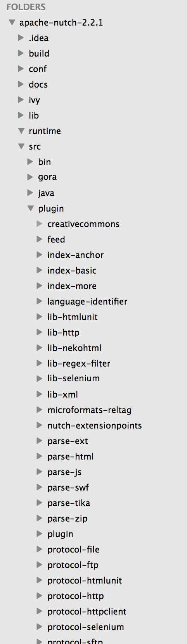The image size is (187, 644).
Task: Expand the conf folder triangle
Action: point(21,69)
